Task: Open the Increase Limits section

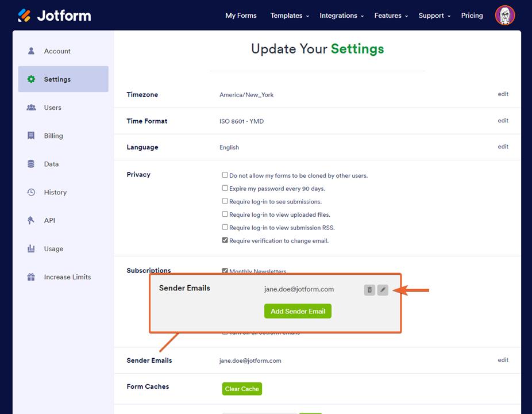Action: [x=63, y=277]
